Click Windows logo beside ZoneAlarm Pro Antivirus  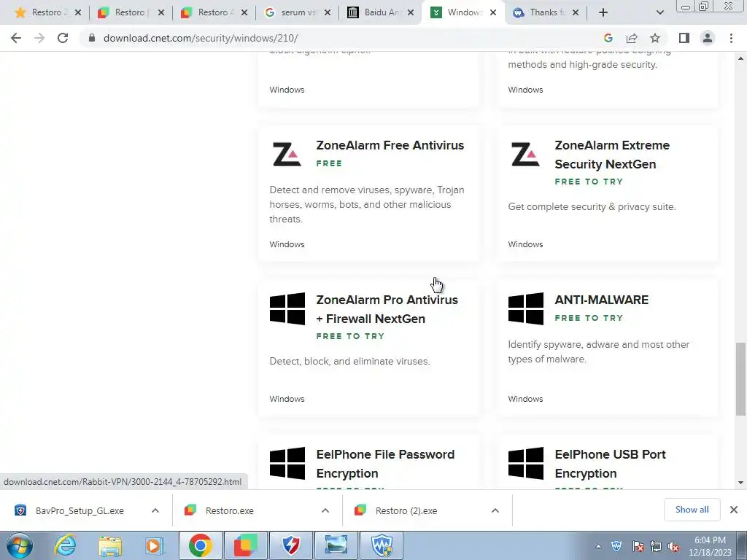tap(287, 308)
